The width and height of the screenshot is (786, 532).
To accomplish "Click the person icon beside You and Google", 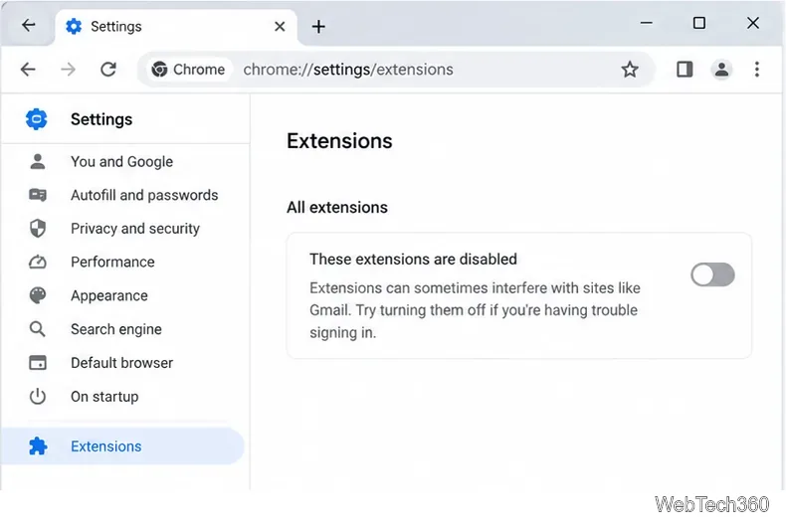I will [x=38, y=161].
